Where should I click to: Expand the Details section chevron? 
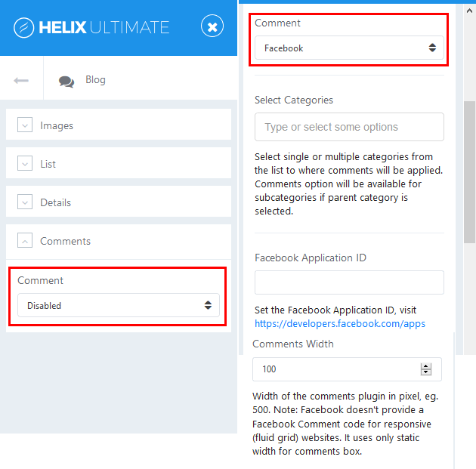25,202
